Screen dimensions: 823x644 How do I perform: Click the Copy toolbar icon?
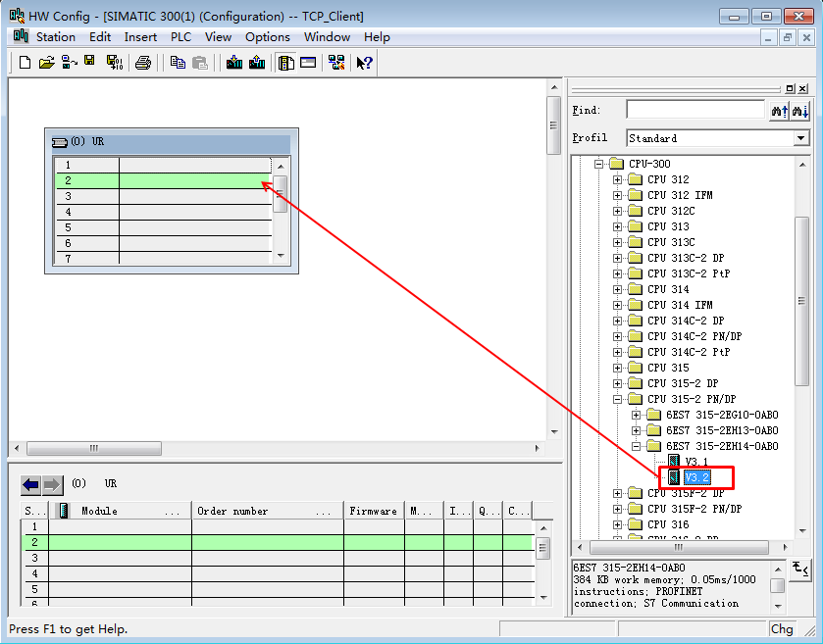178,63
